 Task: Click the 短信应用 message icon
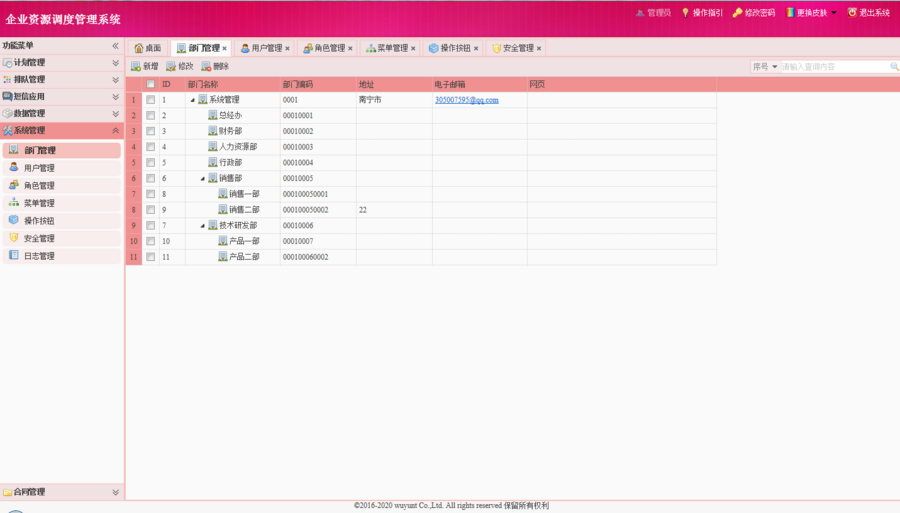pos(7,96)
